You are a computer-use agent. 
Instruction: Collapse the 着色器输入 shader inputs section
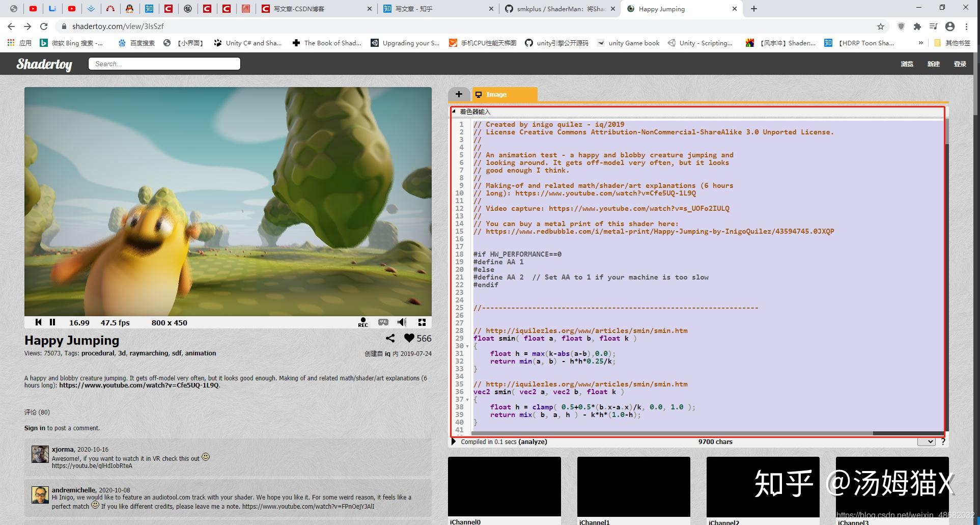click(454, 112)
